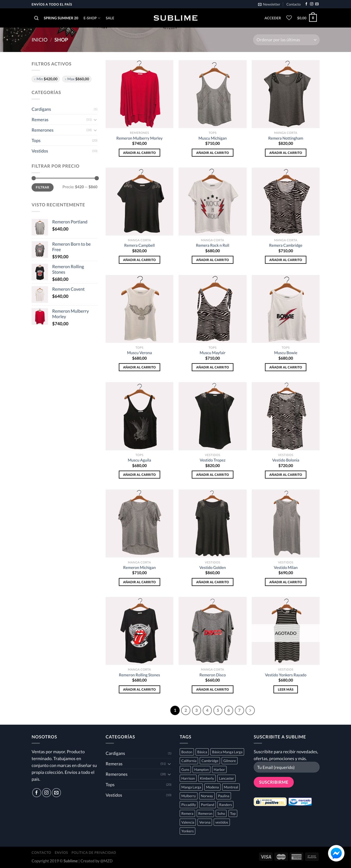Add Remeron Mulberry Morley to cart
351x868 pixels.
139,153
